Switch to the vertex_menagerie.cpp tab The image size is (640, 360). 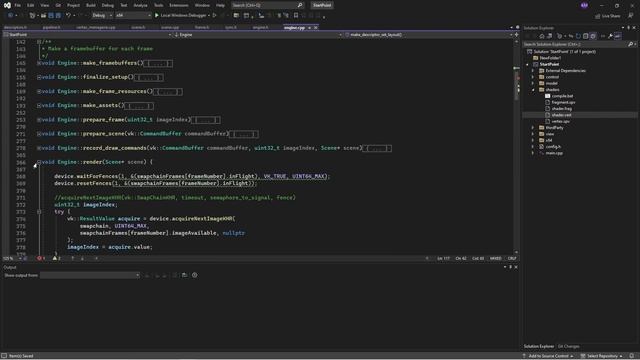click(x=96, y=27)
